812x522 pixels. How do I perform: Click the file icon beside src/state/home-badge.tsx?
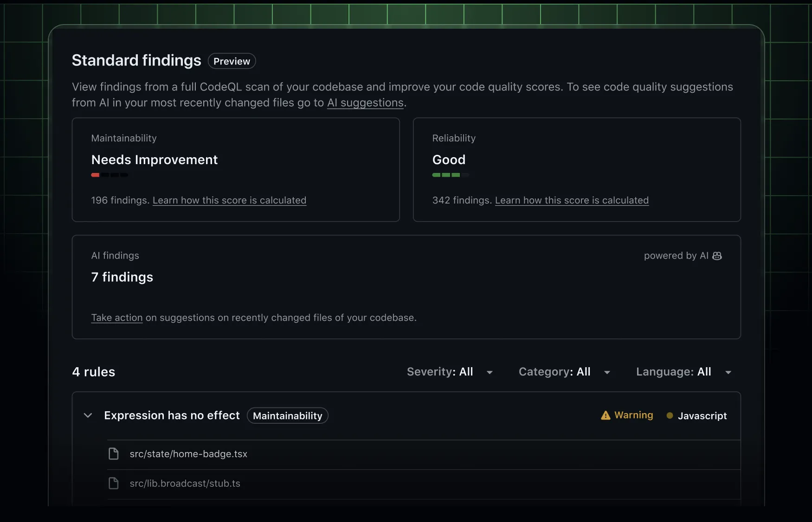[114, 454]
